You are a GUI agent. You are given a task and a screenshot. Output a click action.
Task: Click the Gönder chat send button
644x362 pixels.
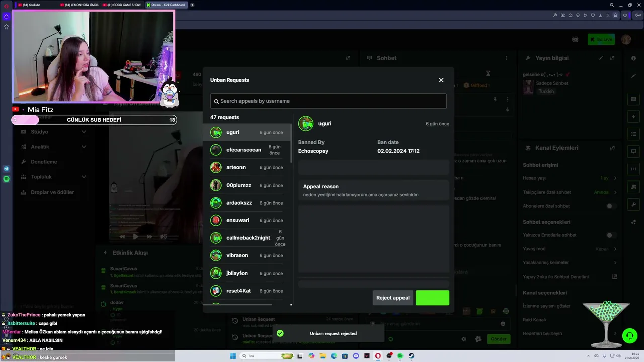(x=498, y=339)
